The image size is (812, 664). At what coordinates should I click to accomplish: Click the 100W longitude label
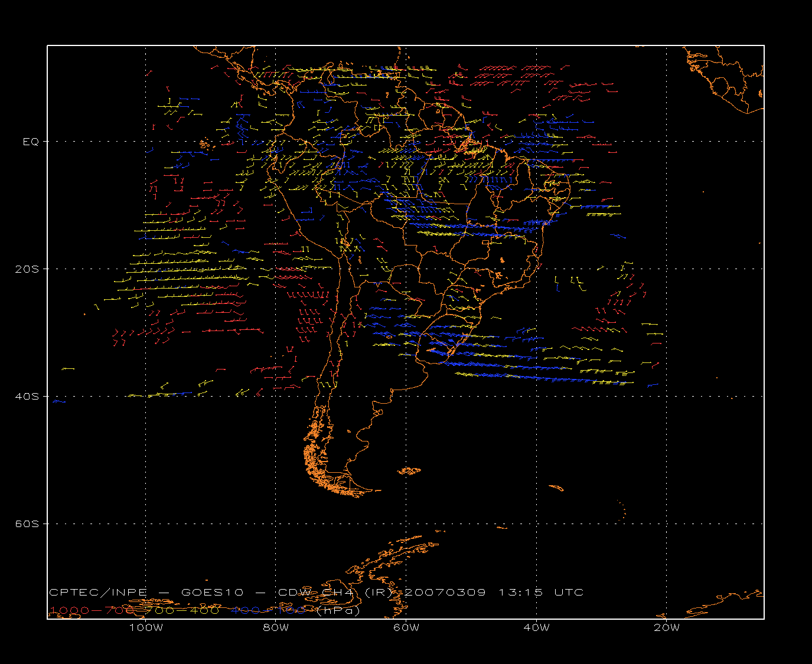146,627
